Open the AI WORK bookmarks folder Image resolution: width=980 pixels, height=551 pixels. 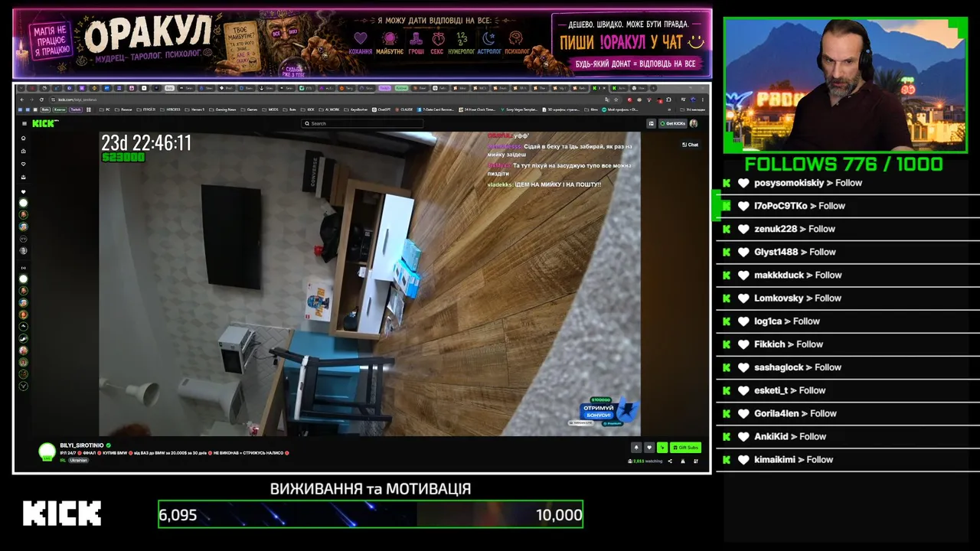click(331, 109)
